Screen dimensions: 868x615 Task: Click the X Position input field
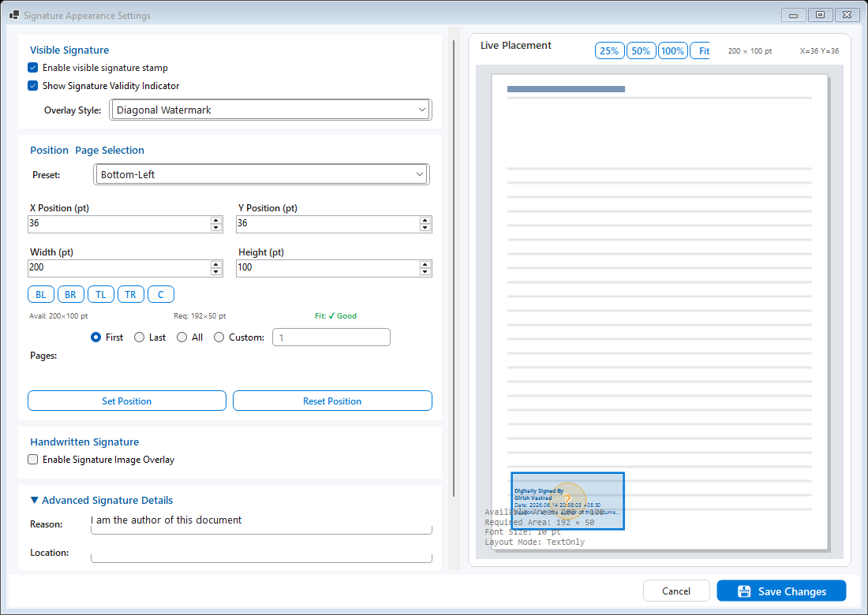118,223
